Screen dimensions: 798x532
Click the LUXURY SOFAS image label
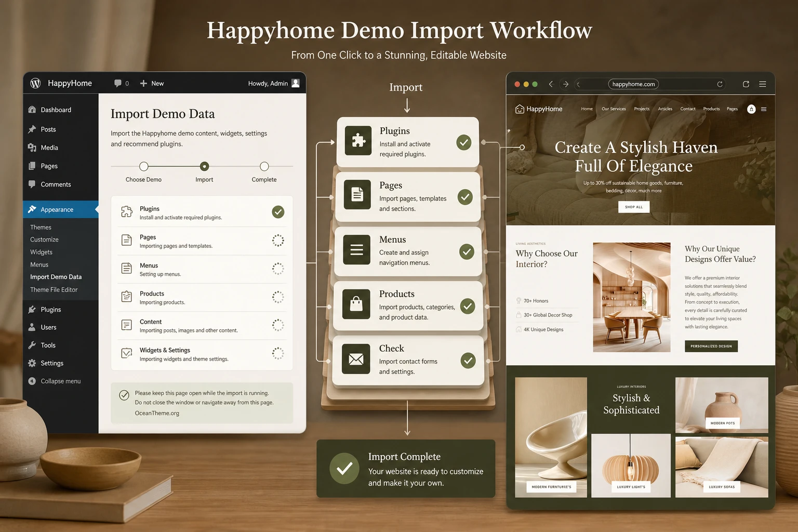click(722, 487)
